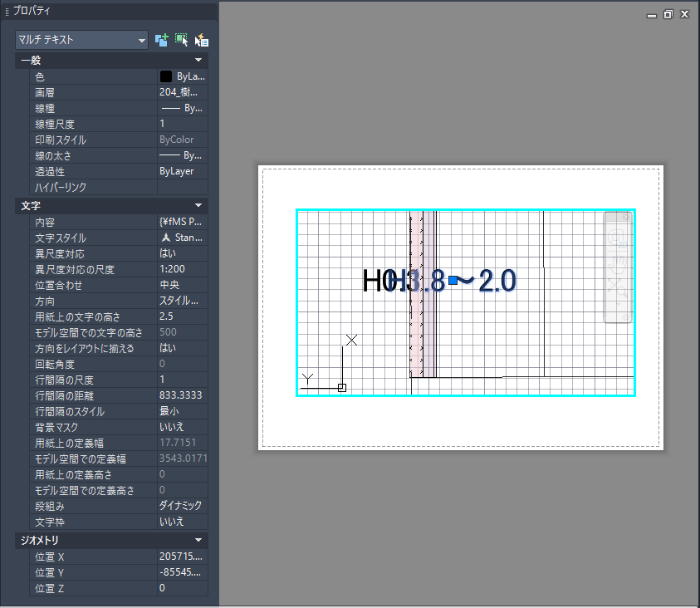Viewport: 700px width, 608px height.
Task: Click the 用紙上の文字の高さ value field
Action: click(181, 316)
